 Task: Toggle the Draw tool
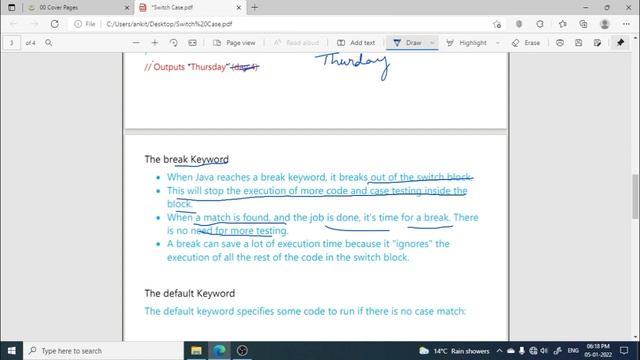pyautogui.click(x=407, y=43)
